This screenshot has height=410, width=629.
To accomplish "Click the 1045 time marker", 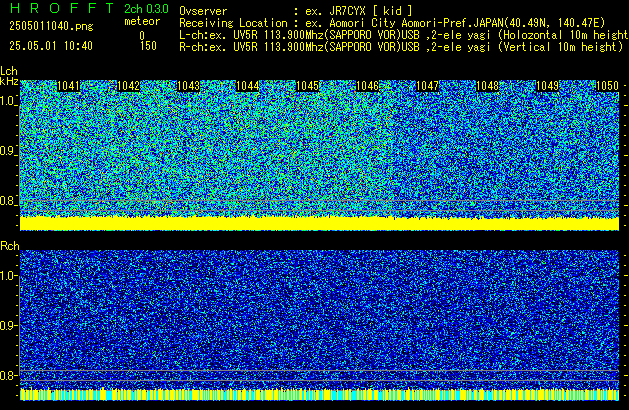I will [307, 86].
